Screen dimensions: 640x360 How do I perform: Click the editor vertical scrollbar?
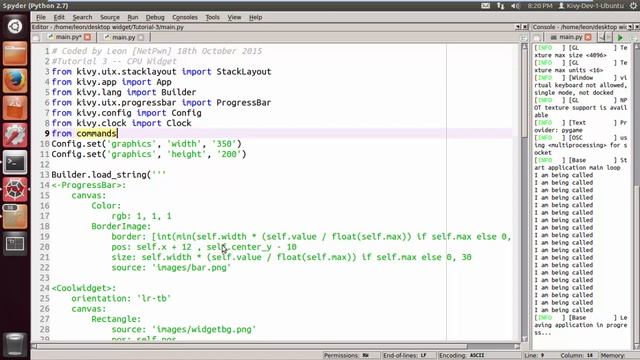[x=524, y=192]
